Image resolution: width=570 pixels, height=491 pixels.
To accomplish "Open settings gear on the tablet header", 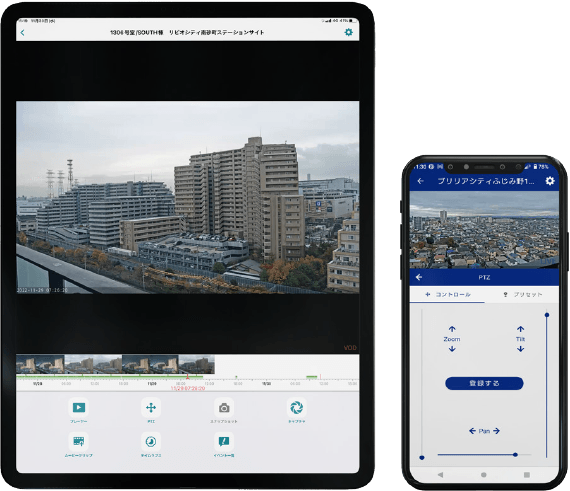I will [x=348, y=32].
